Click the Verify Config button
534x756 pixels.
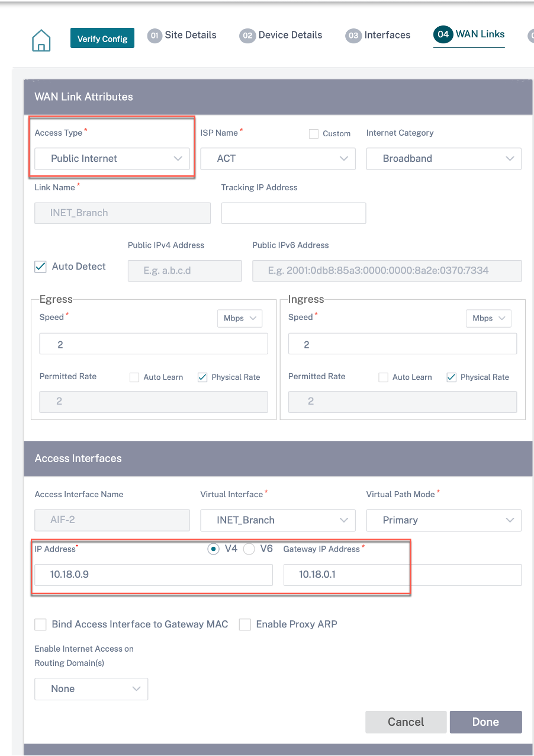click(x=102, y=39)
